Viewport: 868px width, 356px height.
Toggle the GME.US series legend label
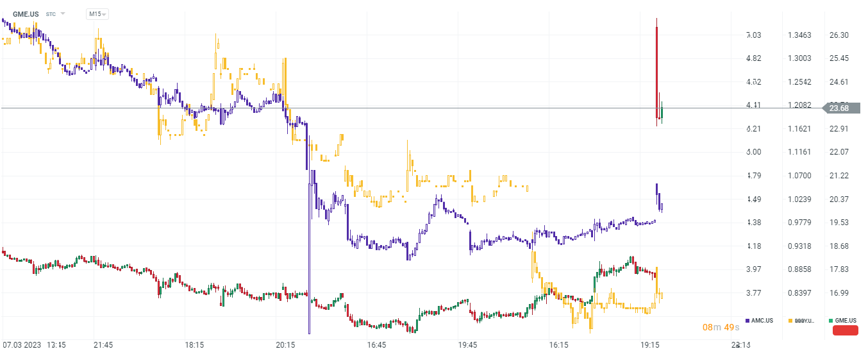point(846,320)
